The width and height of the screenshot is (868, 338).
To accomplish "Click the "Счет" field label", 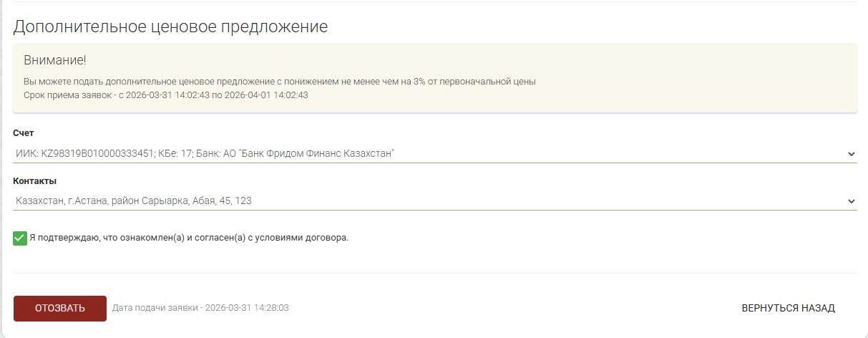I will (x=24, y=133).
